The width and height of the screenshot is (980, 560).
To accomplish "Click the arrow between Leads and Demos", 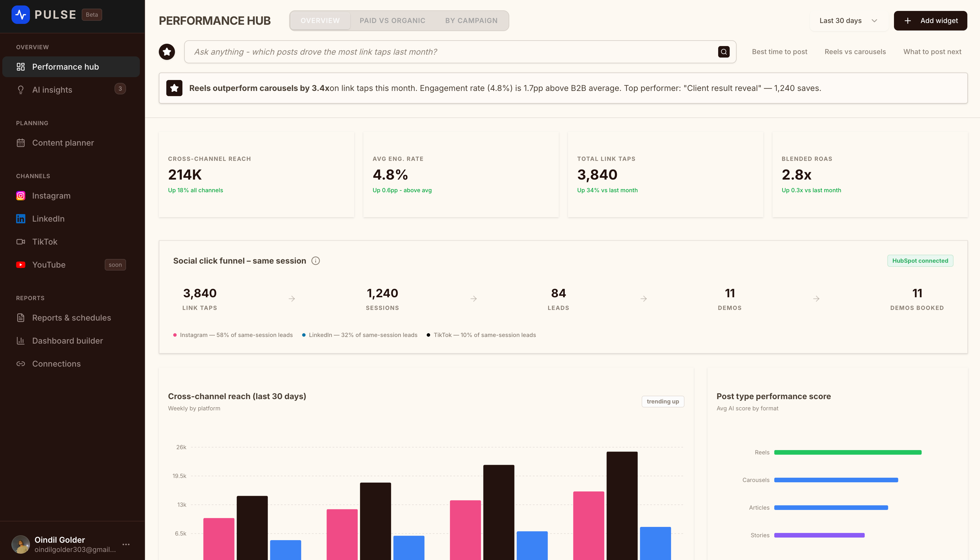I will (644, 299).
